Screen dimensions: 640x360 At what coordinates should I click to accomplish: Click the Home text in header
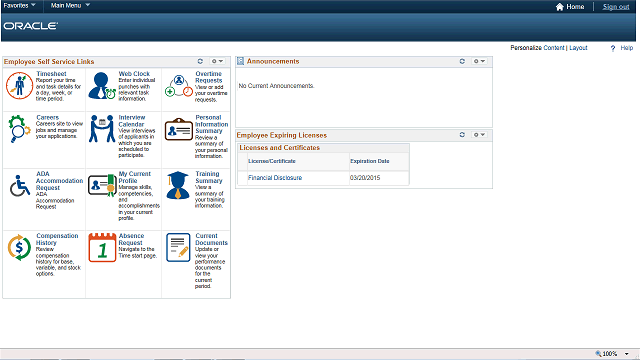(575, 7)
